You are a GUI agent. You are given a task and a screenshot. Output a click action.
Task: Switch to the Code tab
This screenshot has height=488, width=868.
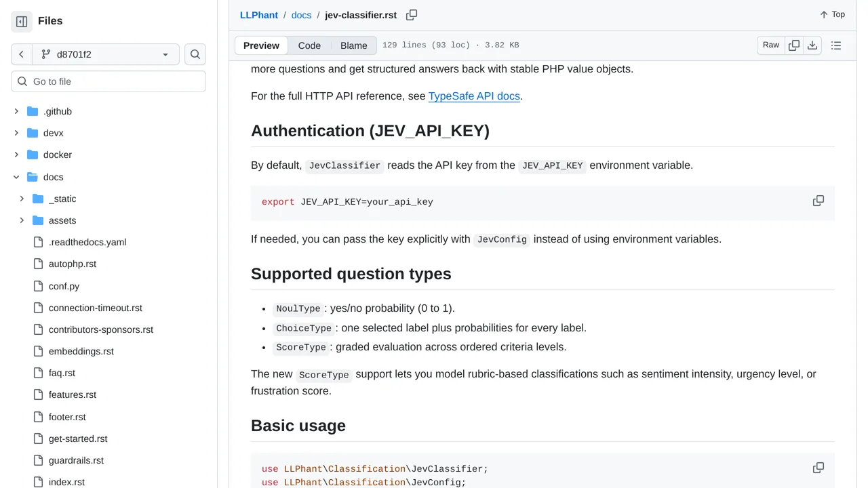click(x=309, y=45)
